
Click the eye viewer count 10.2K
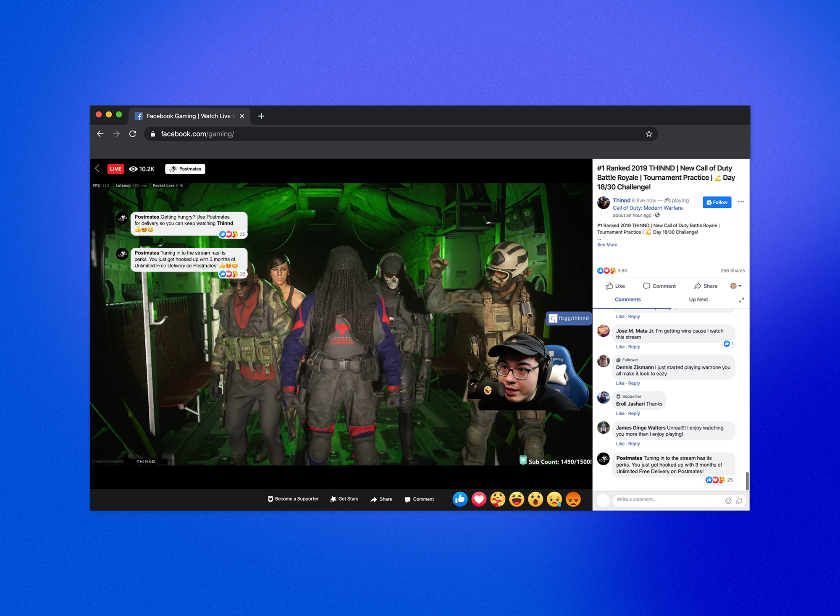click(x=142, y=169)
